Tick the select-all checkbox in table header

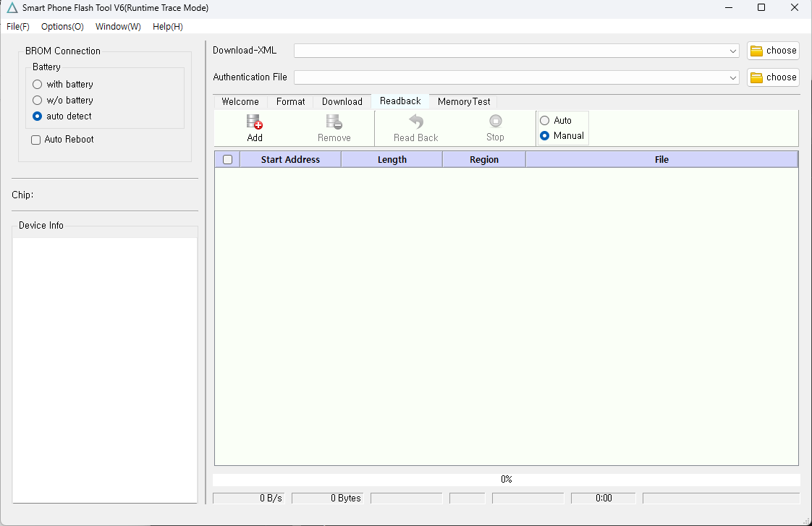227,159
